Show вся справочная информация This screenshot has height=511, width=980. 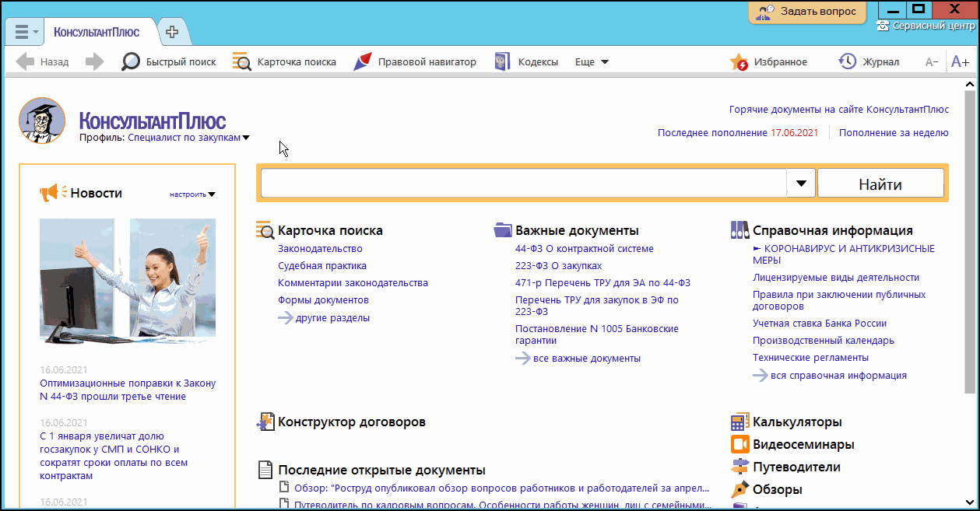tap(830, 376)
